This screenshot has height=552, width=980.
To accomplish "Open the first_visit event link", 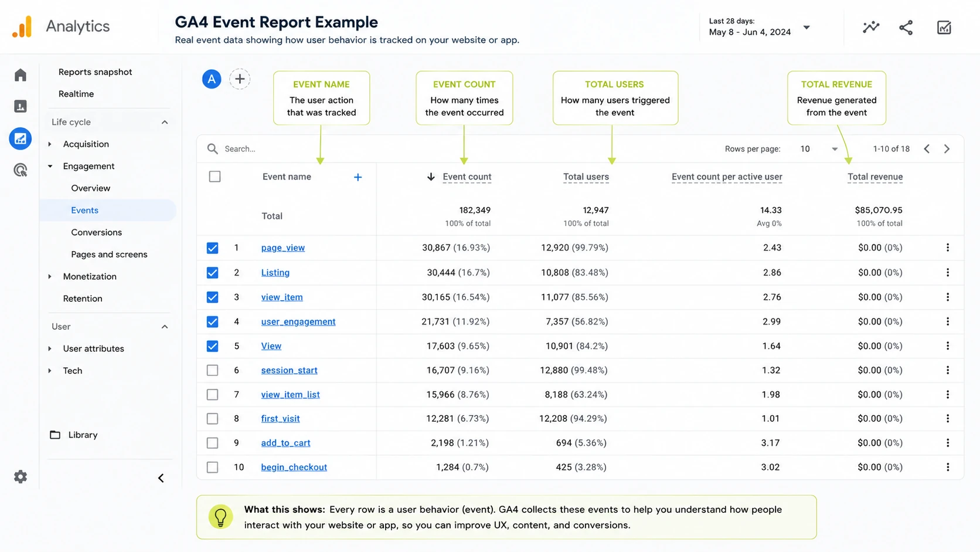I will 280,419.
